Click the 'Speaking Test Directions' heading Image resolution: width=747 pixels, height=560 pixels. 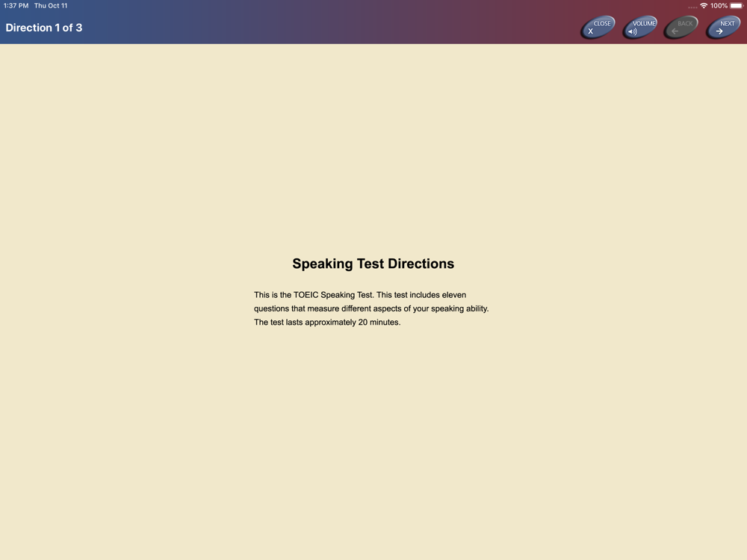coord(373,264)
